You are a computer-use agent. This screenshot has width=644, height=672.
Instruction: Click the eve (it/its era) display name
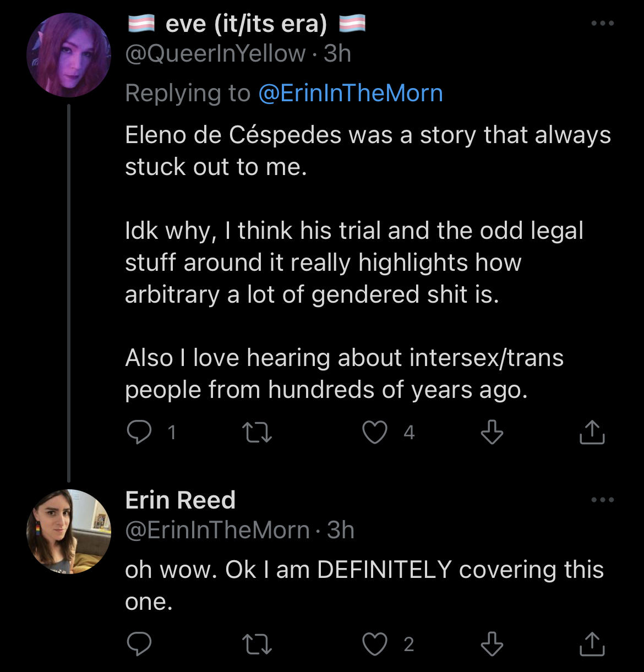pos(245,24)
